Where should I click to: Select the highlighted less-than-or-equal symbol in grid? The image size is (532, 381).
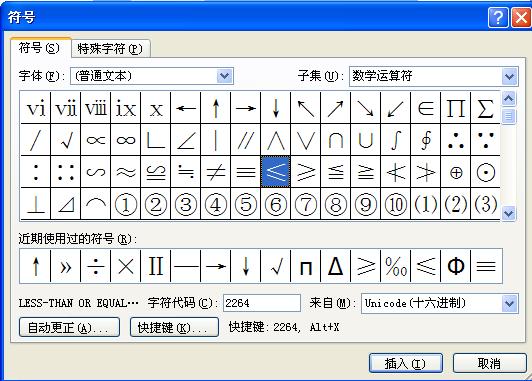(276, 172)
